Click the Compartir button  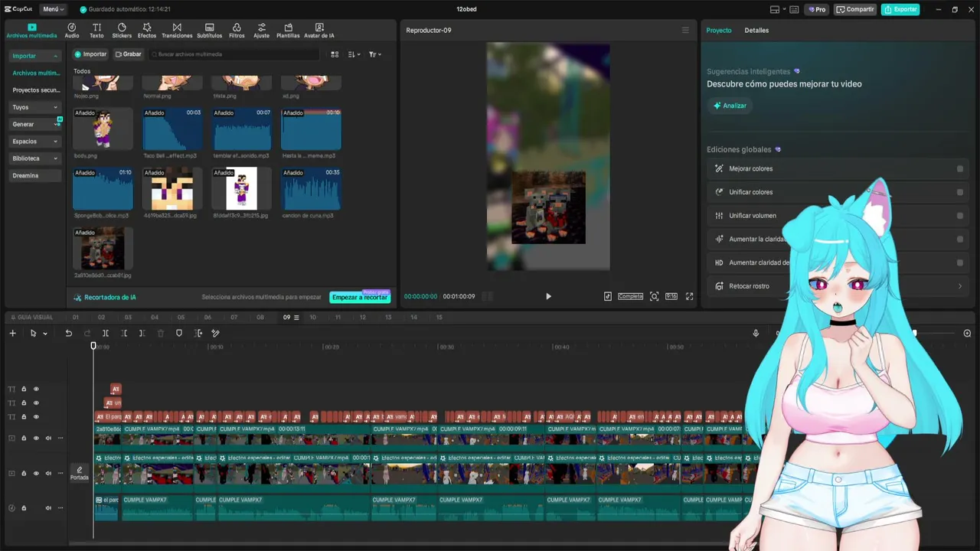pyautogui.click(x=855, y=9)
